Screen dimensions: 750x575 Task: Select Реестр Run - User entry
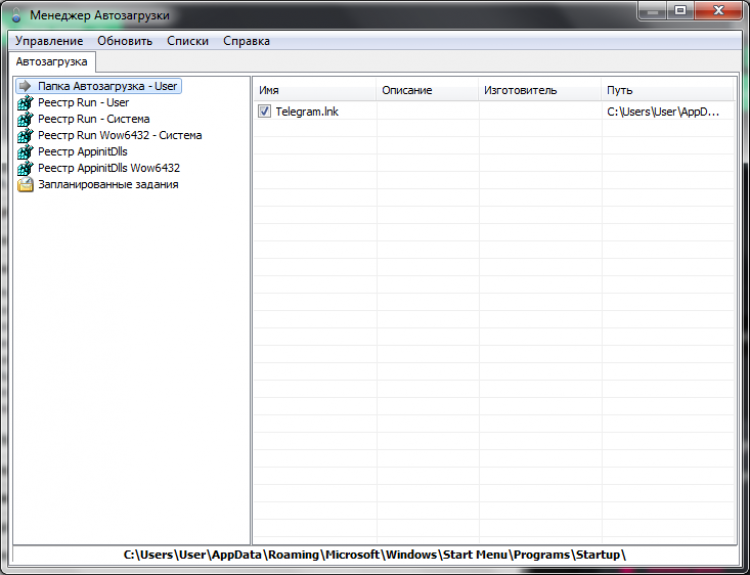pos(83,102)
